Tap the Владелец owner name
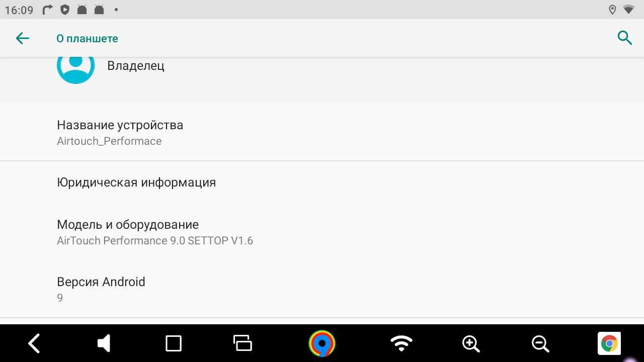 coord(136,66)
